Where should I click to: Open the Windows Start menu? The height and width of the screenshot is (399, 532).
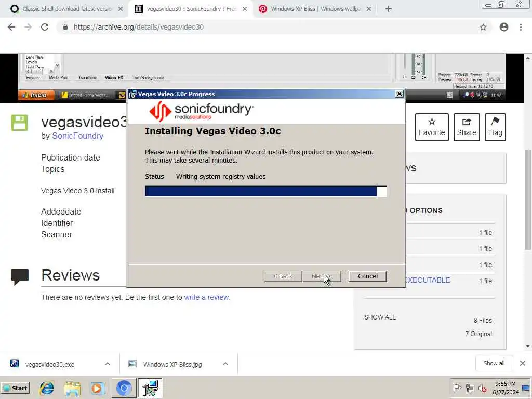pyautogui.click(x=15, y=388)
